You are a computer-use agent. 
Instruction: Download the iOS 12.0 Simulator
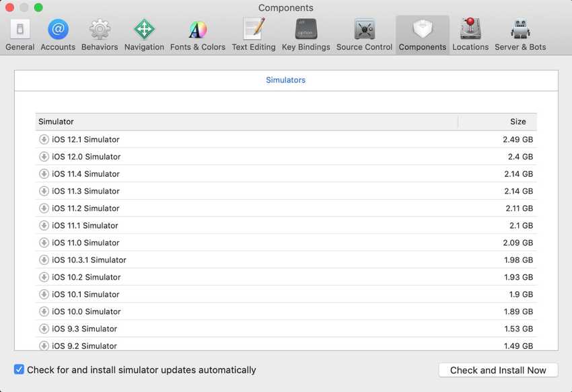pyautogui.click(x=44, y=157)
